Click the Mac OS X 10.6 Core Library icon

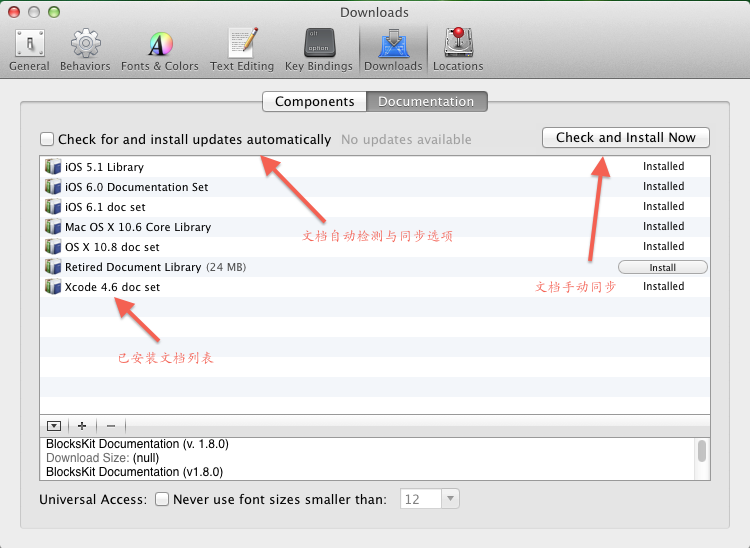pos(53,227)
